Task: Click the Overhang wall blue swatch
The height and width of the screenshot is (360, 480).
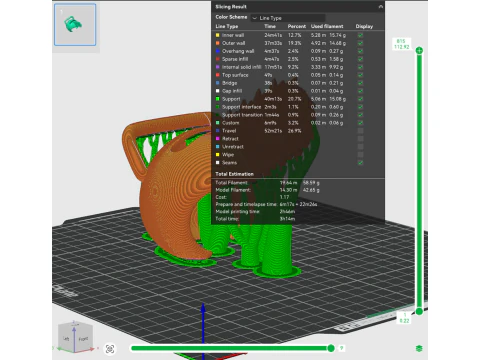Action: click(x=218, y=51)
